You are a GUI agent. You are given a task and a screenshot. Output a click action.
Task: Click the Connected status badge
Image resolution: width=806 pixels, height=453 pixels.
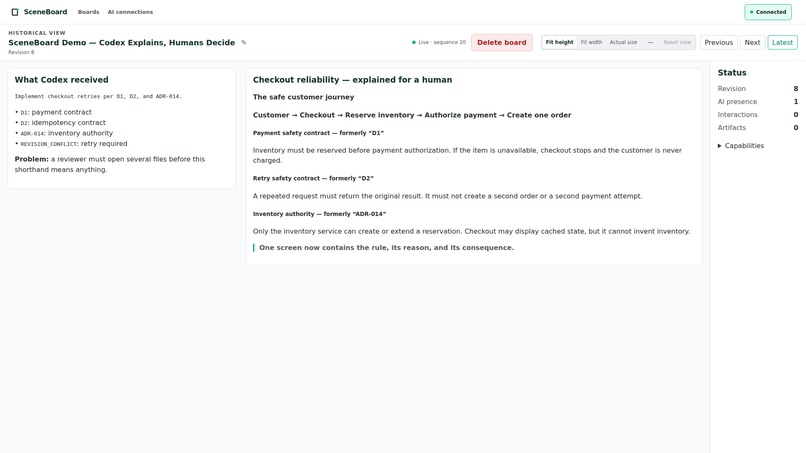(768, 12)
